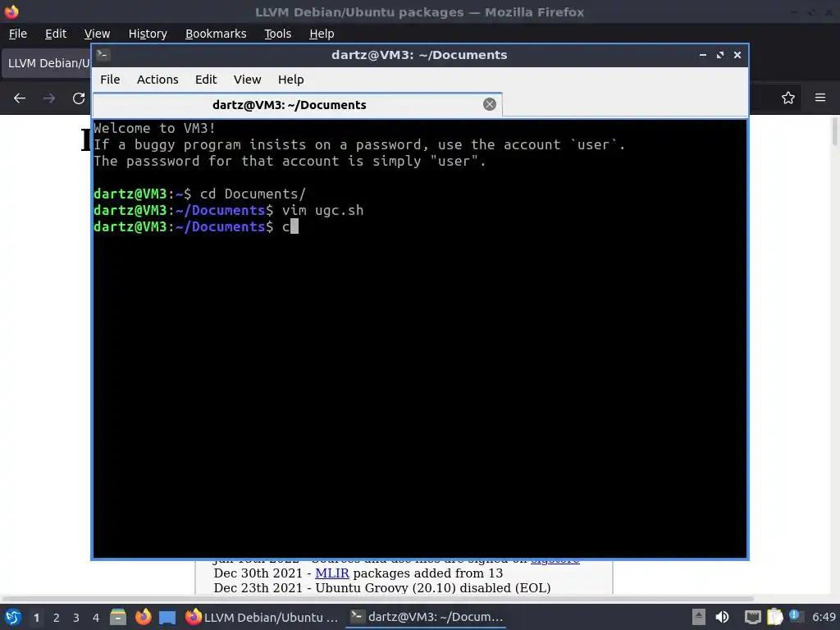
Task: Follow the MLIR link on the Firefox page
Action: (331, 573)
